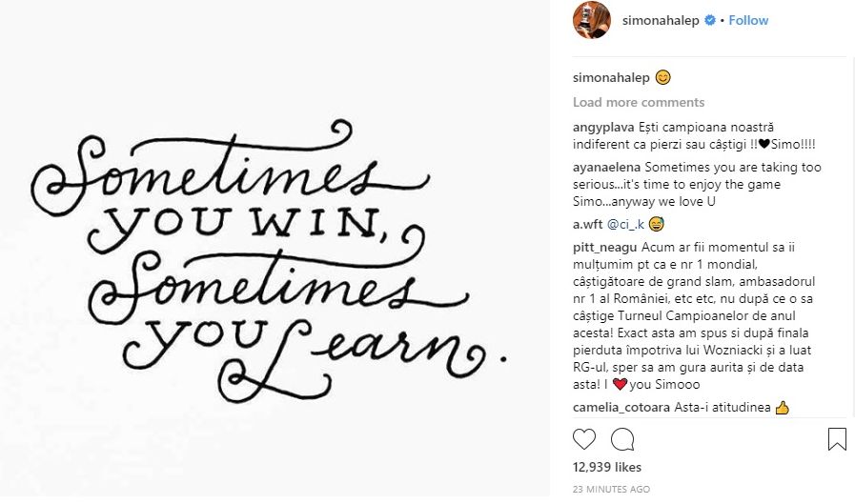Open simonahalep username in the header
855x504 pixels.
coord(661,20)
